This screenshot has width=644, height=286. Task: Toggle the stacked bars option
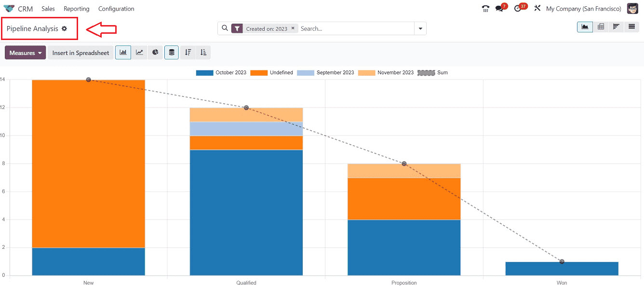click(x=172, y=53)
